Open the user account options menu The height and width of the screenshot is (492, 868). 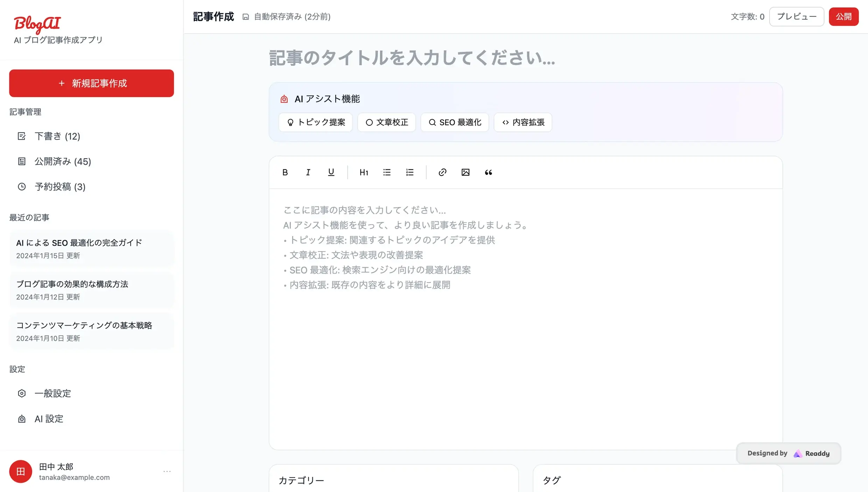(167, 471)
